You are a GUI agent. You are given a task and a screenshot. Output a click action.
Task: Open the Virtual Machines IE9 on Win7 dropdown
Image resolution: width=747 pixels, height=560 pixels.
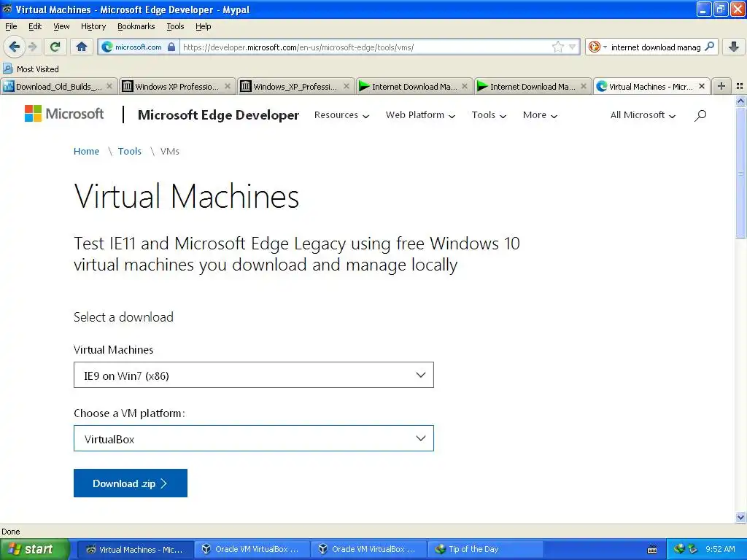(x=253, y=375)
